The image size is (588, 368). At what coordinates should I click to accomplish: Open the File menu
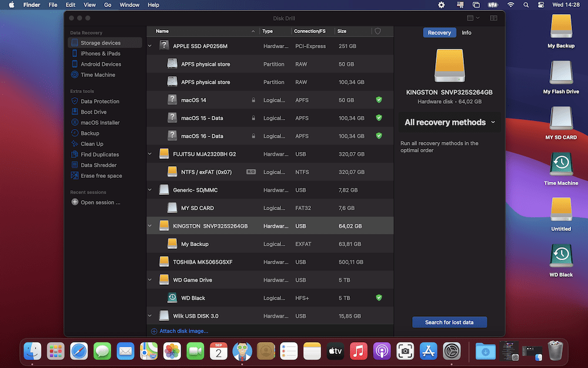coord(53,5)
